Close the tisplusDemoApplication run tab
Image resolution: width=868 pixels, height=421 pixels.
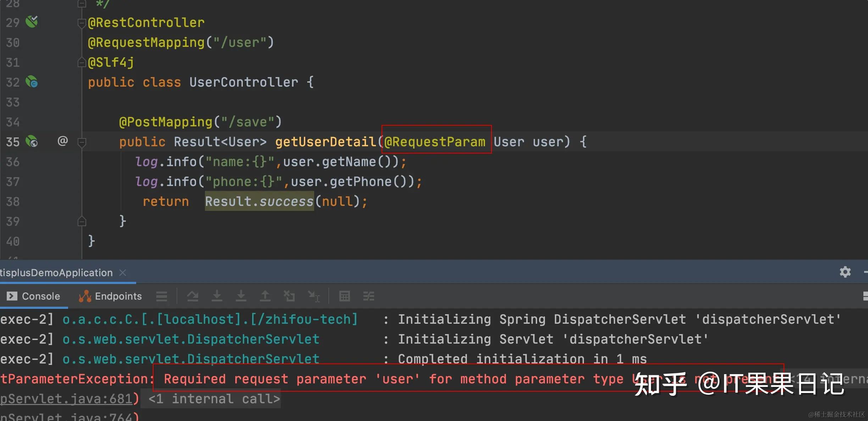tap(123, 273)
